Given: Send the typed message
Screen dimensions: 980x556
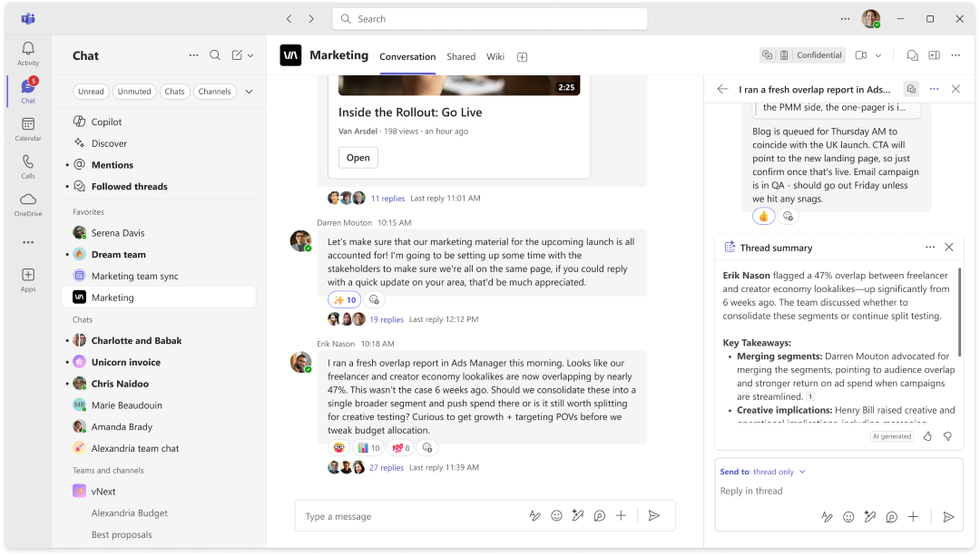Looking at the screenshot, I should click(x=653, y=515).
